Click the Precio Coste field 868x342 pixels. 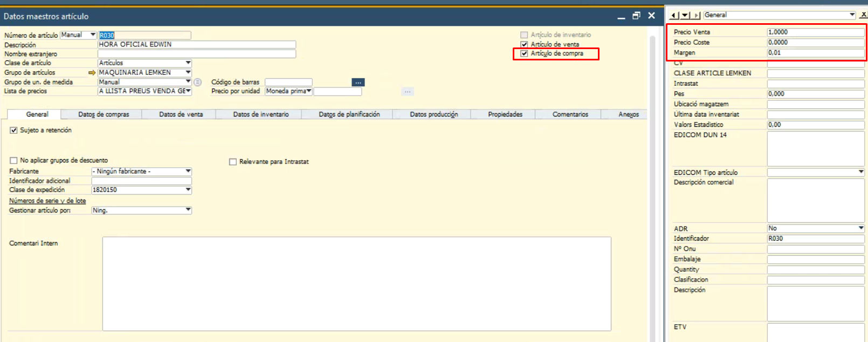pyautogui.click(x=816, y=42)
